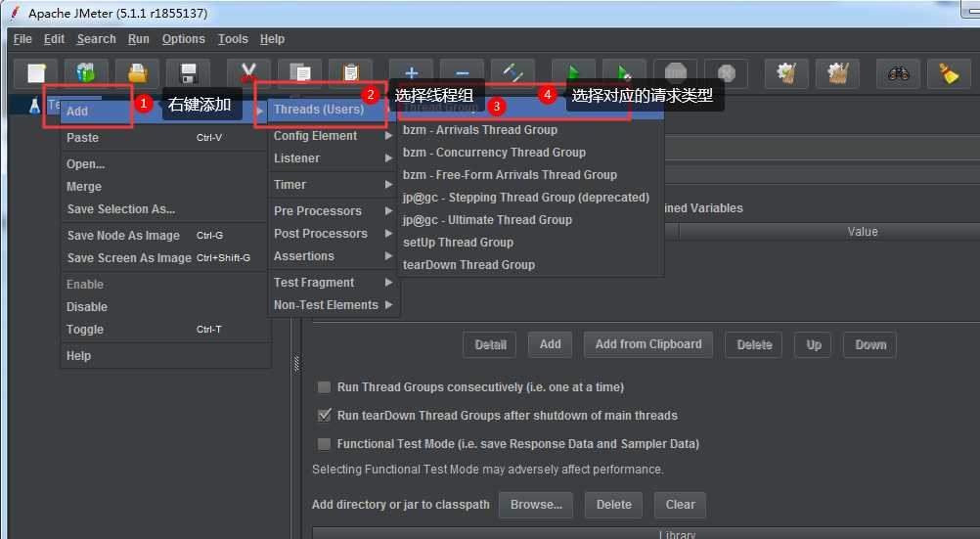Click the Browse... classpath button

point(536,505)
